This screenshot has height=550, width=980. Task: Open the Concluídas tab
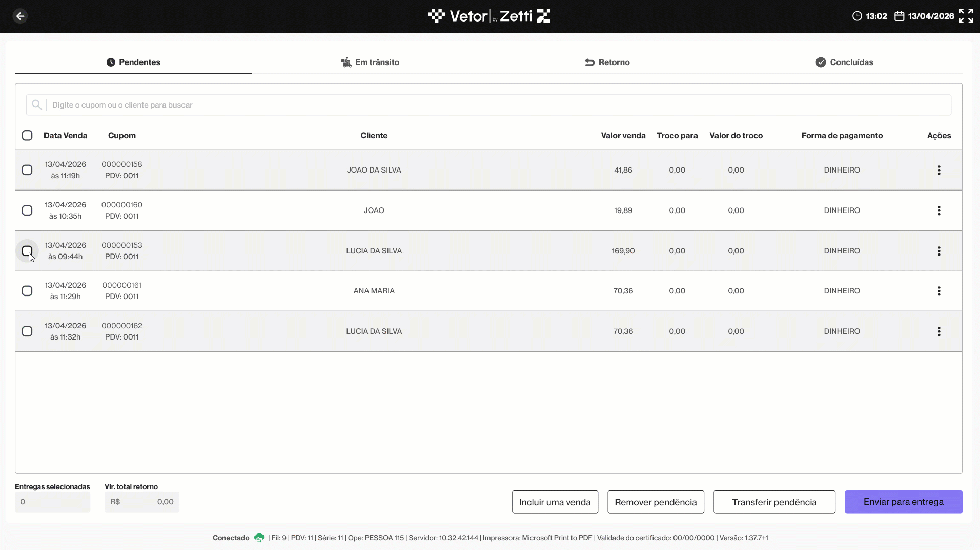pos(844,62)
